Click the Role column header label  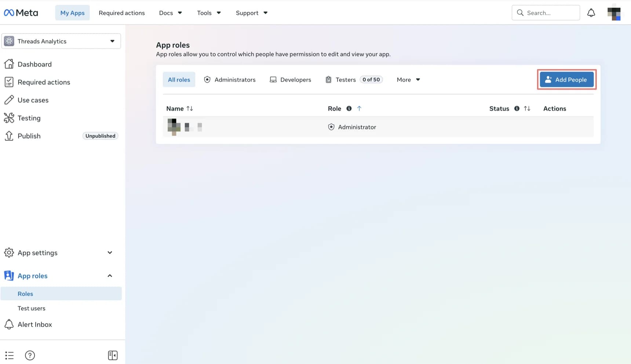[x=335, y=109]
